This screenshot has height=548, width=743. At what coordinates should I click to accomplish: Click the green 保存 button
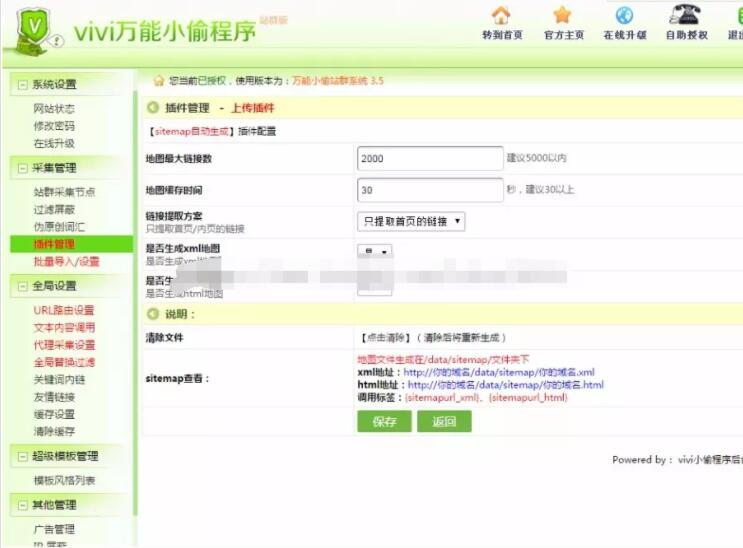[384, 421]
